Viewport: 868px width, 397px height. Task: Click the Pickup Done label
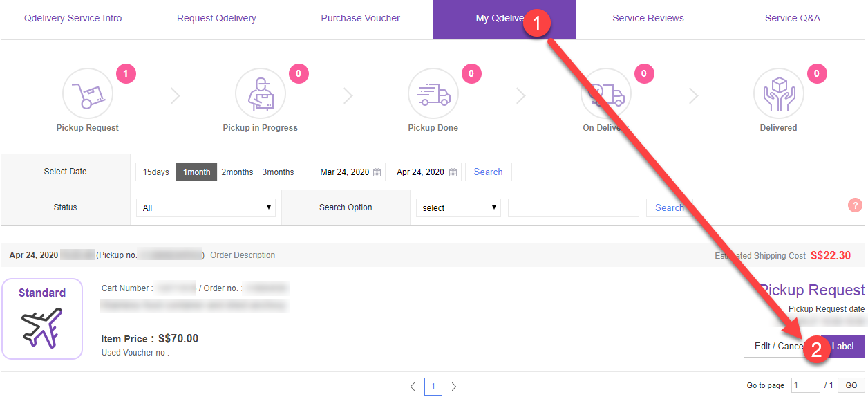(x=433, y=128)
